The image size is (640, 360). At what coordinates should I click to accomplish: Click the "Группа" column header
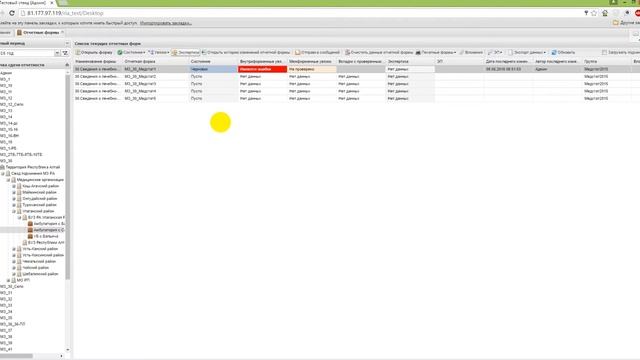tap(607, 61)
